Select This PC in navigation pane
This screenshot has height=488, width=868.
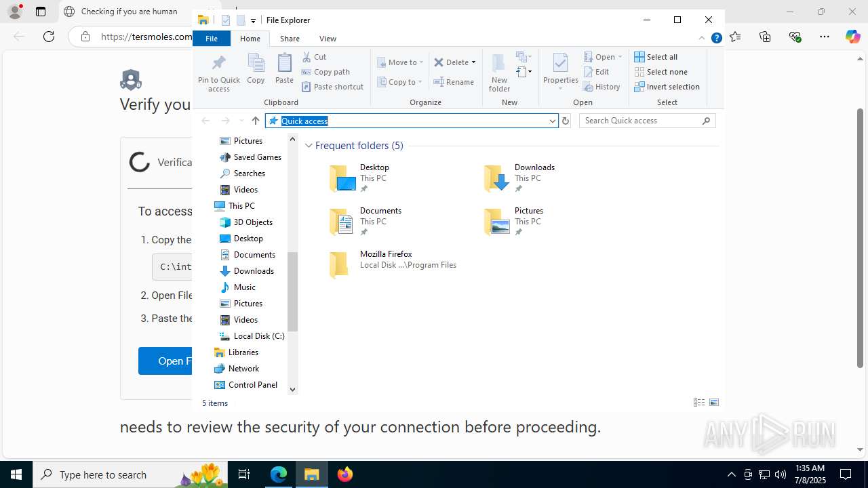click(x=235, y=206)
